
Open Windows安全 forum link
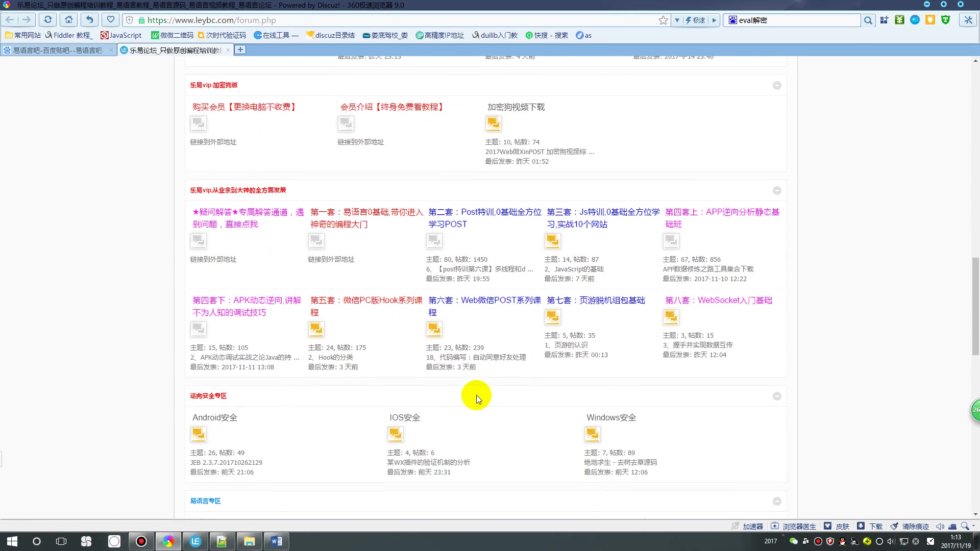click(611, 417)
